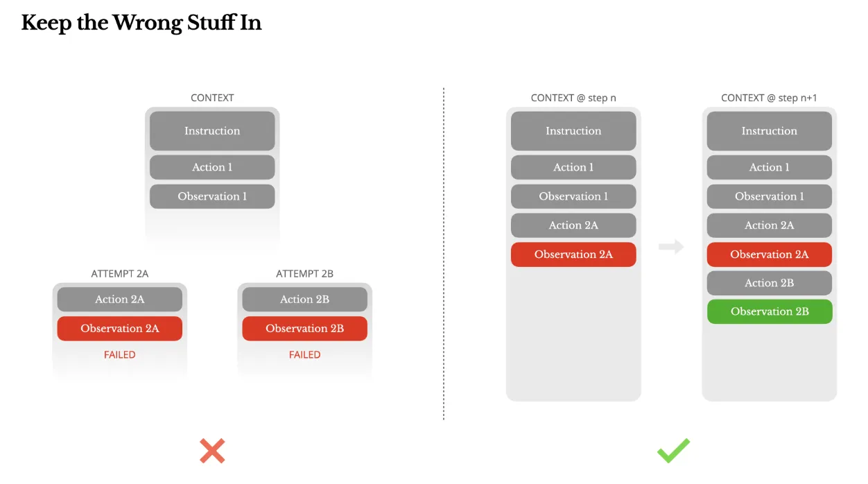The height and width of the screenshot is (484, 868).
Task: Click the FAILED text under Observation 2A
Action: 120,355
